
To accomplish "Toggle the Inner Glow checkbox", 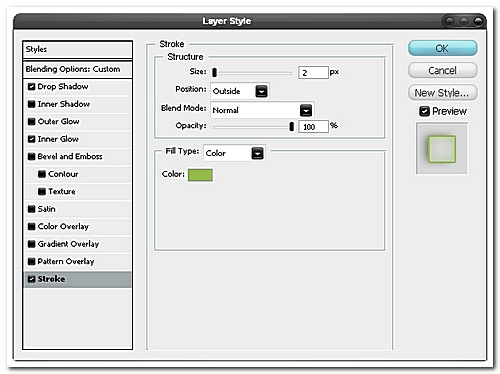I will [31, 139].
